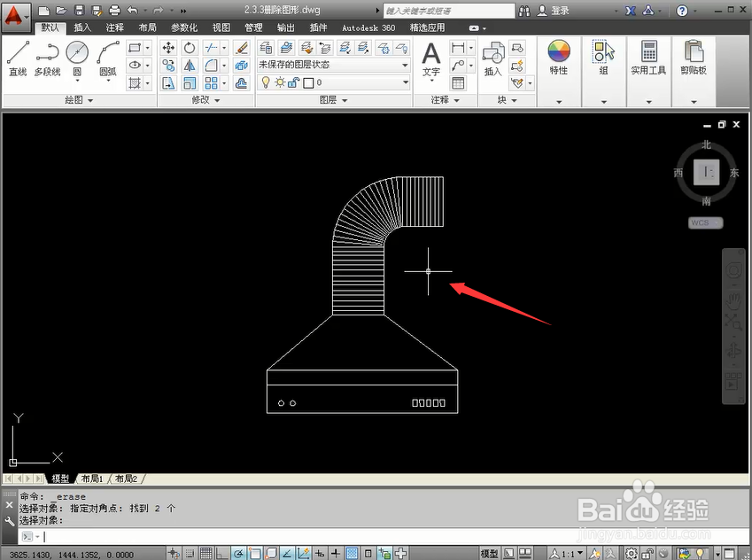Click the Insert block (插入) icon
This screenshot has width=752, height=560.
[492, 59]
